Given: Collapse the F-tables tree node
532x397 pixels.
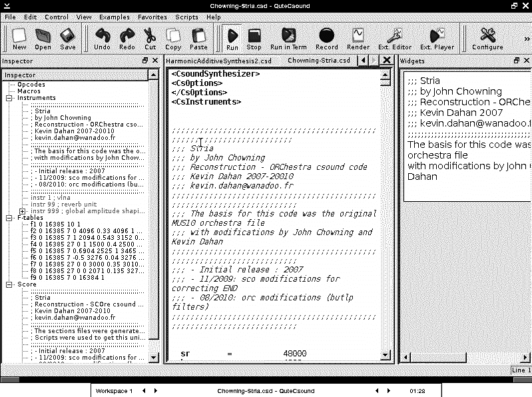Looking at the screenshot, I should point(9,218).
